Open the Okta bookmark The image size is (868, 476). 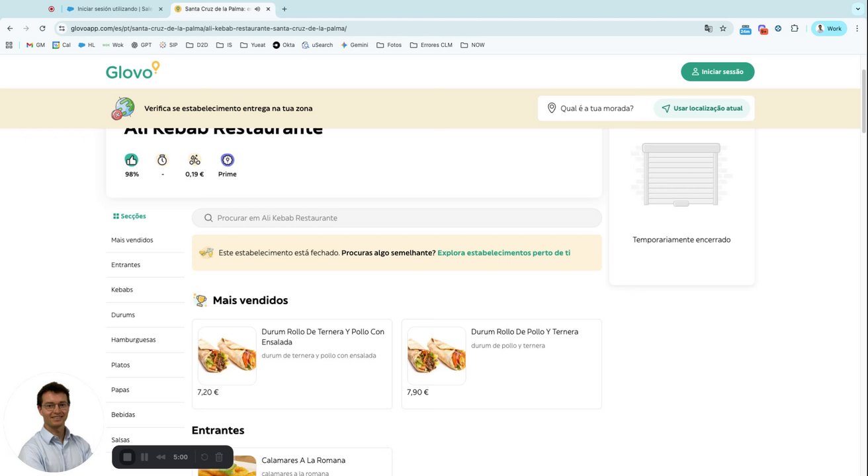point(284,45)
